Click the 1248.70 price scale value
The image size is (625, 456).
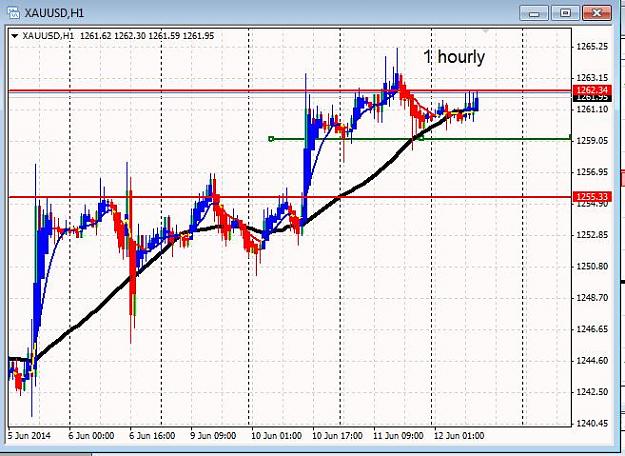click(x=592, y=298)
